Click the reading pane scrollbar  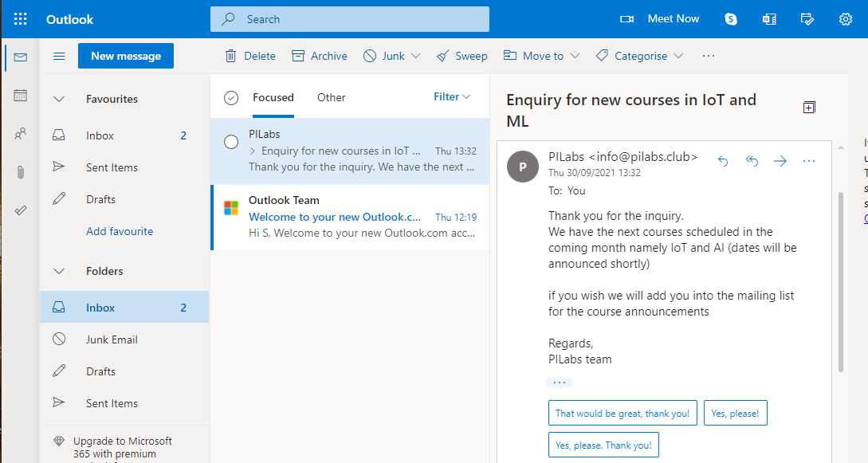[x=841, y=282]
